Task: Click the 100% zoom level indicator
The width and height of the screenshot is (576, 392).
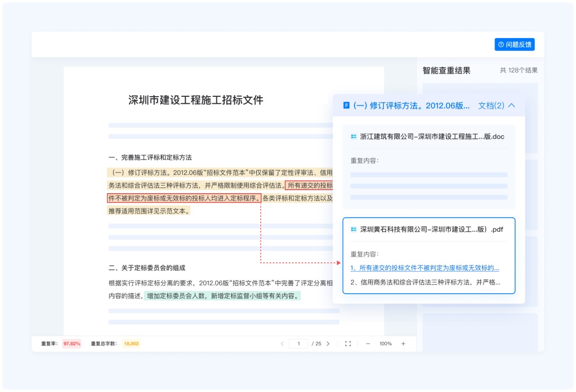Action: click(385, 344)
